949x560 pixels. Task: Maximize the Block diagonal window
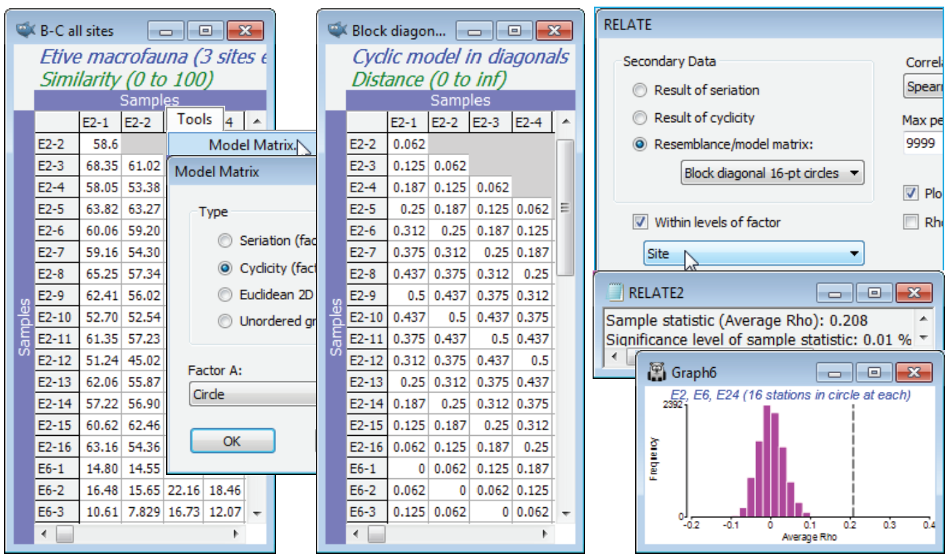(514, 30)
